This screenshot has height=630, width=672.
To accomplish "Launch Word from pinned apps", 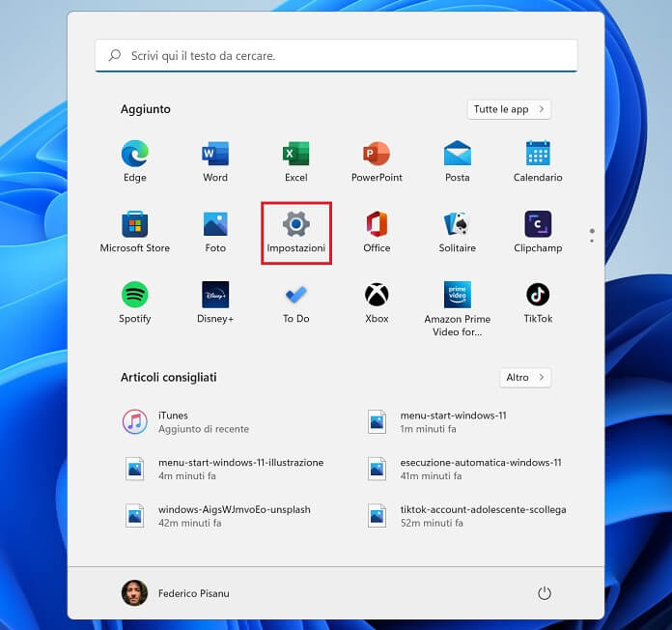I will point(215,161).
